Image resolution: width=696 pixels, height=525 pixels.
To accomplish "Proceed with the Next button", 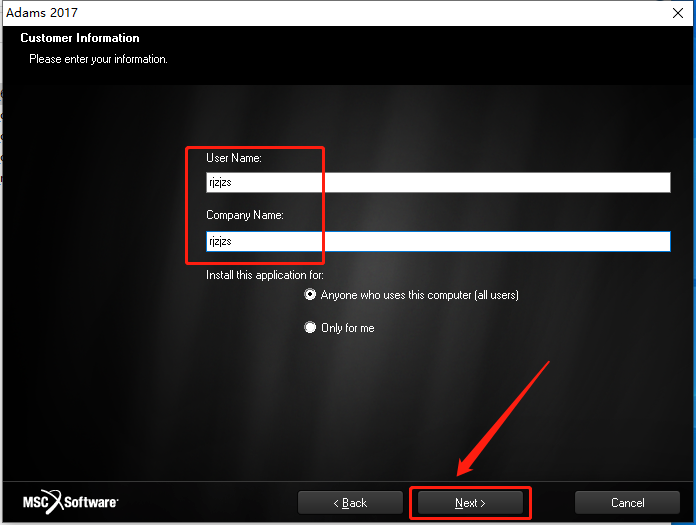I will coord(470,503).
